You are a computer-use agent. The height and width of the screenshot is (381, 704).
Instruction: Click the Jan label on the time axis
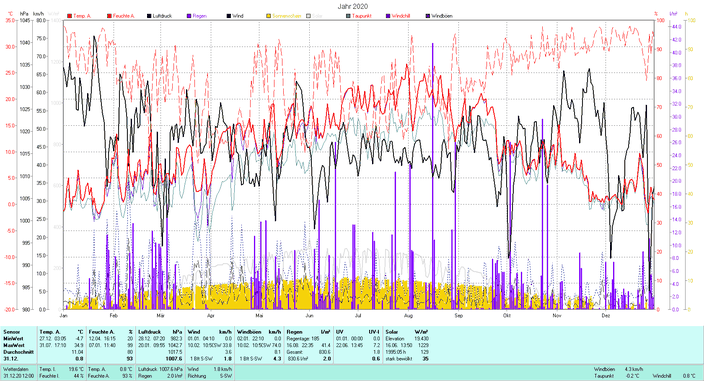pos(63,315)
